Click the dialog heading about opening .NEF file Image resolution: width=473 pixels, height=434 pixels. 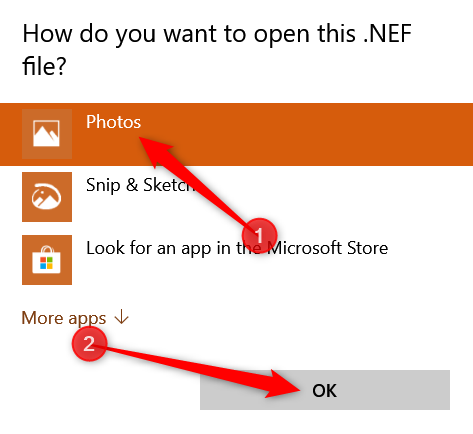[x=217, y=49]
